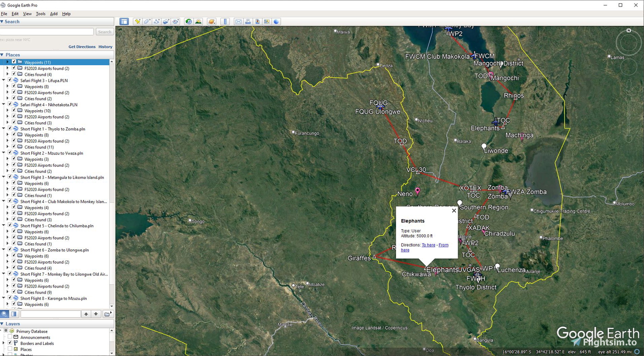The height and width of the screenshot is (356, 644).
Task: Collapse the Search panel section
Action: (2, 22)
